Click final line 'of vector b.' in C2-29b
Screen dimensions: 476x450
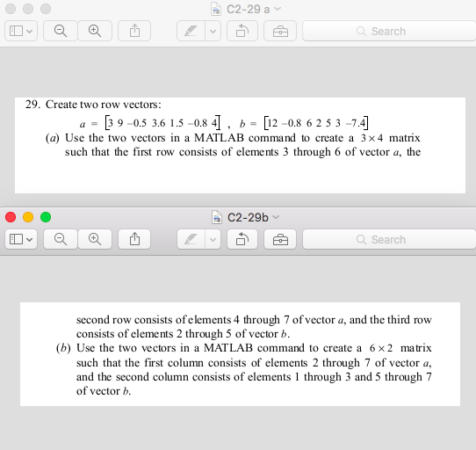[x=104, y=391]
